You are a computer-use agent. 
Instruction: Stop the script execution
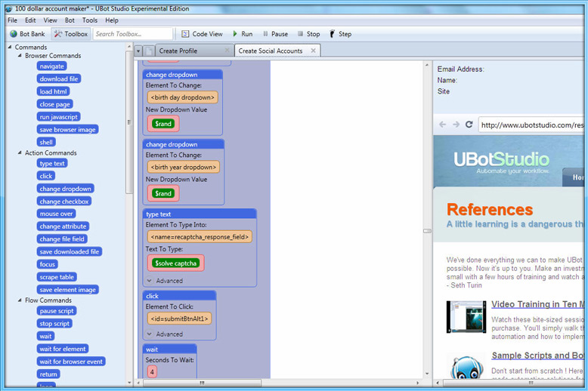[308, 34]
